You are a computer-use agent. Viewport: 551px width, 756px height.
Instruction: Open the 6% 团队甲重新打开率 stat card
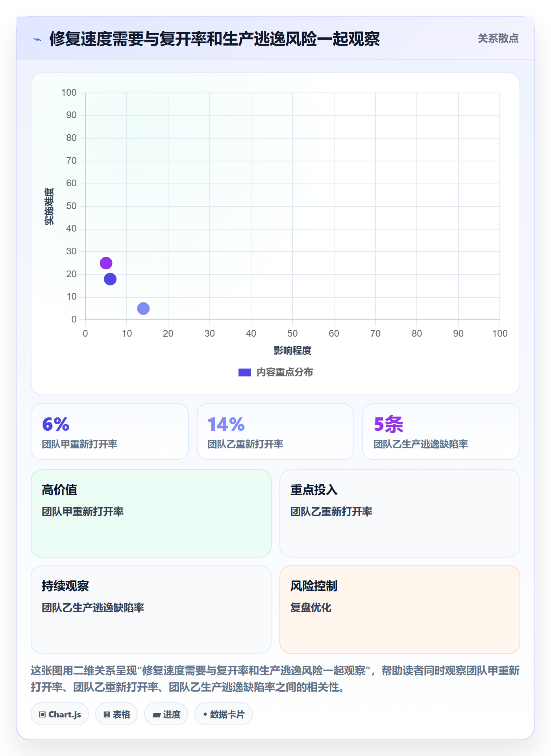click(x=110, y=432)
